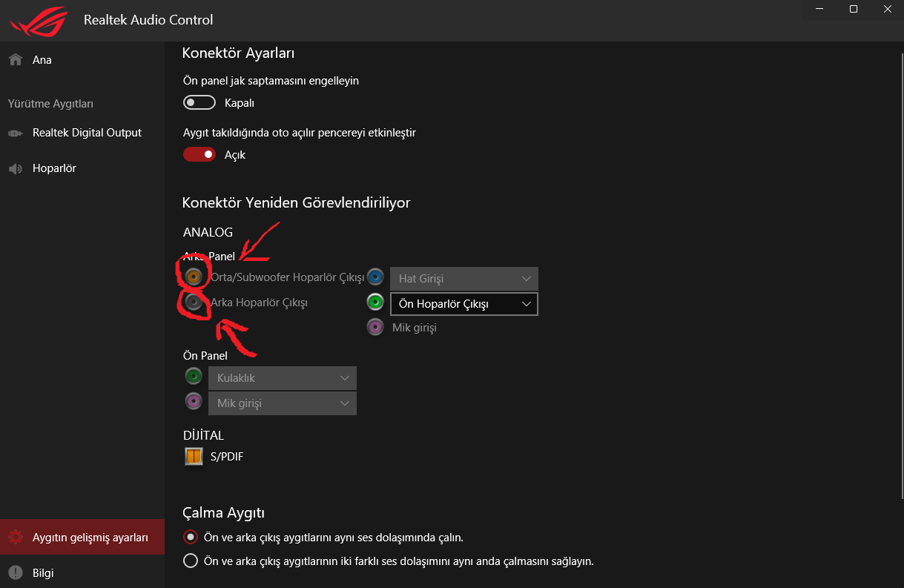Click the green Ön Hoparlör Çıkışı jack icon
Viewport: 904px width, 588px height.
click(x=376, y=303)
